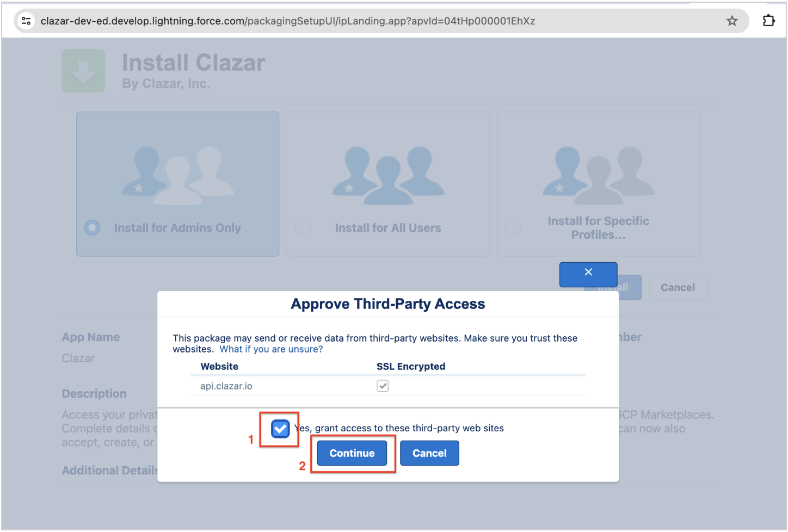This screenshot has height=532, width=788.
Task: Click the Description section label
Action: pos(94,393)
